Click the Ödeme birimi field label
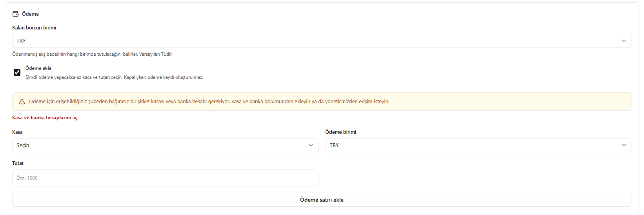Image resolution: width=644 pixels, height=215 pixels. 341,132
